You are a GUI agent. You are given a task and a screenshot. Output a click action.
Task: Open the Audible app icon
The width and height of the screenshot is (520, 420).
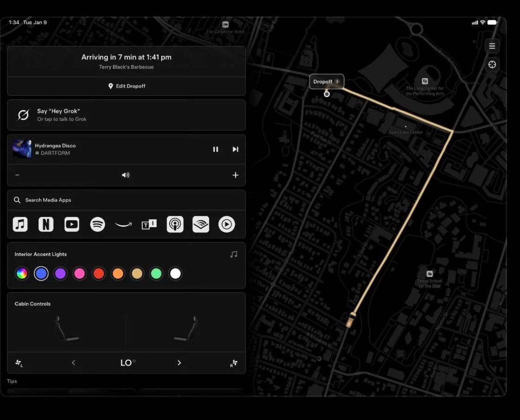(x=201, y=224)
